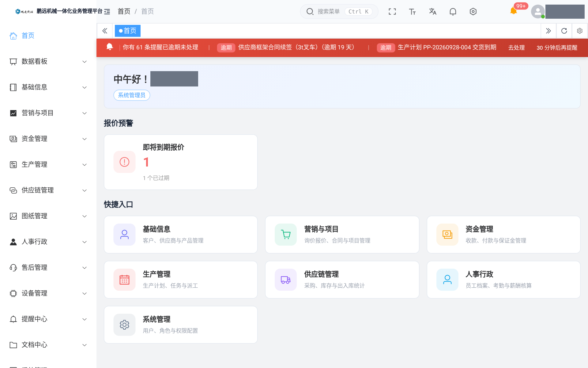Viewport: 588px width, 368px height.
Task: Click 30 分钟后再提醒 snooze button
Action: point(557,48)
